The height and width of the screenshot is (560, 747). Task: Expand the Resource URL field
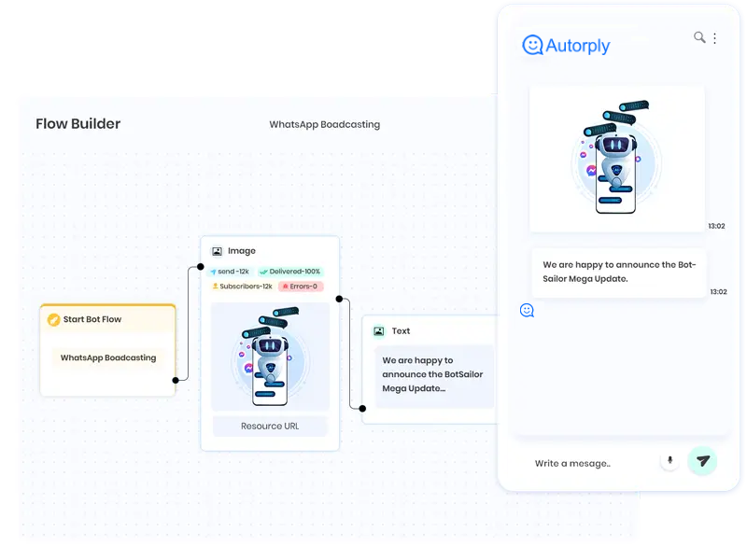point(270,426)
